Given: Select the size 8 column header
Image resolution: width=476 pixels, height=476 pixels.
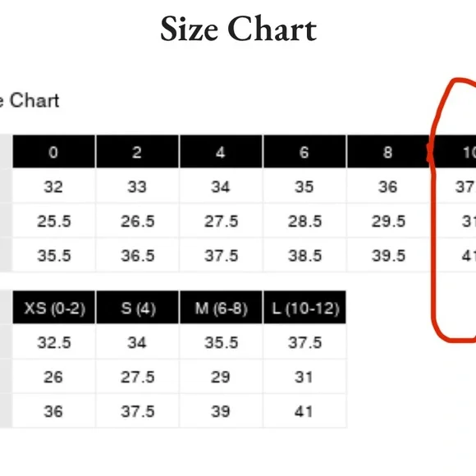Looking at the screenshot, I should pyautogui.click(x=388, y=152).
